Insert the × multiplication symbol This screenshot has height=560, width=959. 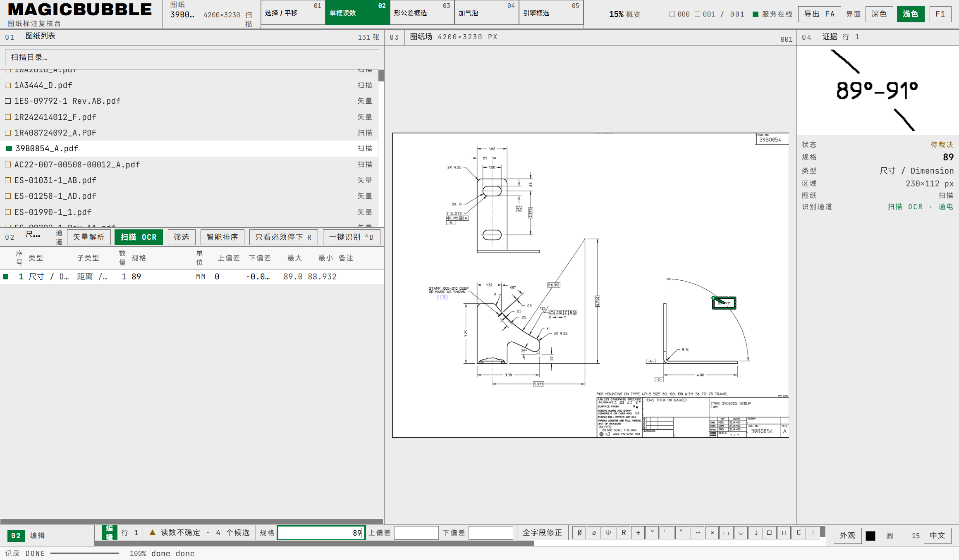712,533
